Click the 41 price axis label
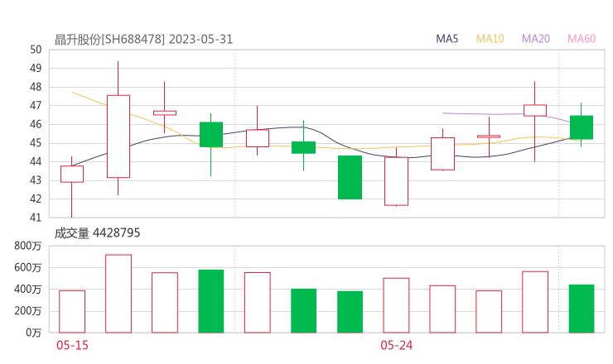Screen dimensions: 613x364 [x=36, y=218]
